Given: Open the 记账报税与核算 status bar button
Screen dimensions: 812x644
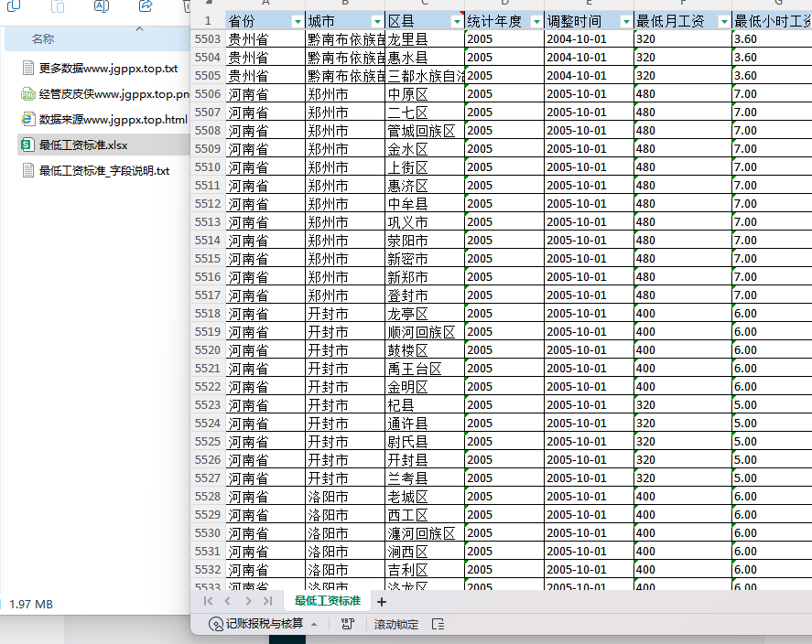Looking at the screenshot, I should (263, 625).
